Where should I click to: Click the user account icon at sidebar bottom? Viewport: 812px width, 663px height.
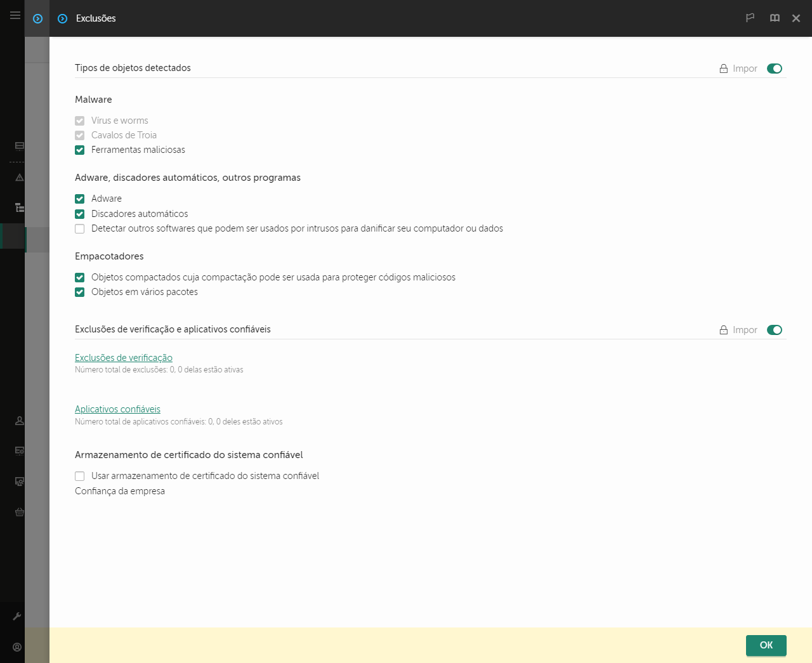pos(16,647)
